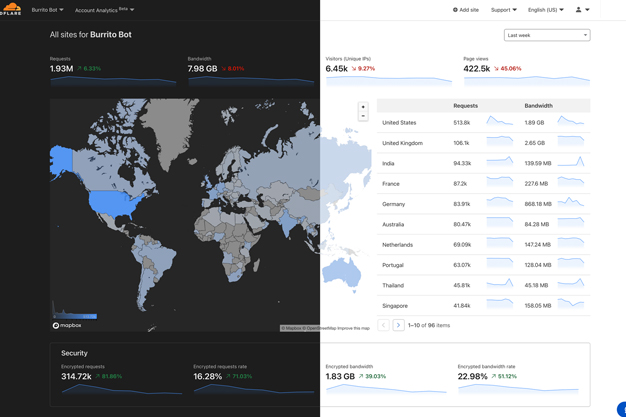Click the 1.83 GB Encrypted bandwidth value
The height and width of the screenshot is (417, 626).
(x=340, y=376)
